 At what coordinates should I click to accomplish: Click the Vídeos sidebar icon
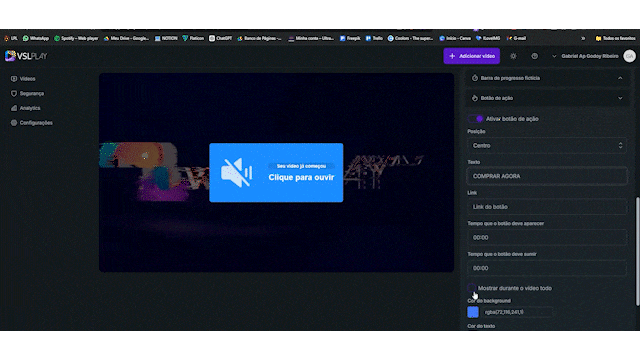pos(14,79)
